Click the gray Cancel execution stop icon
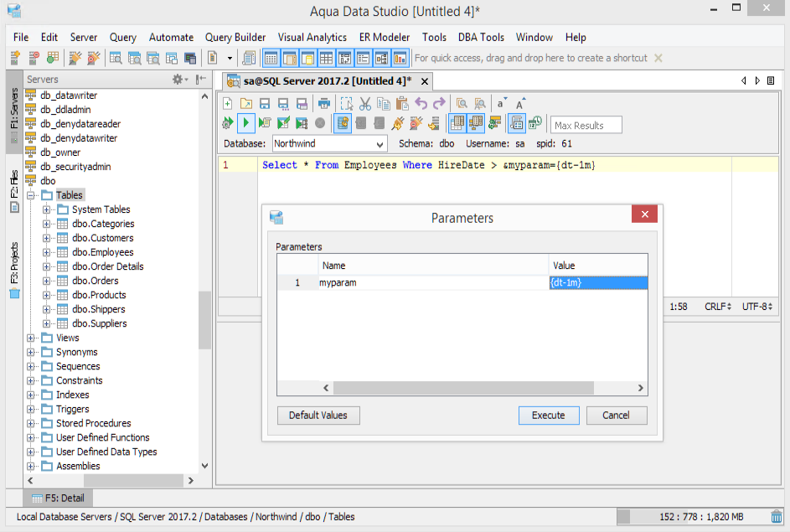Screen dimensions: 790x532 pos(320,123)
